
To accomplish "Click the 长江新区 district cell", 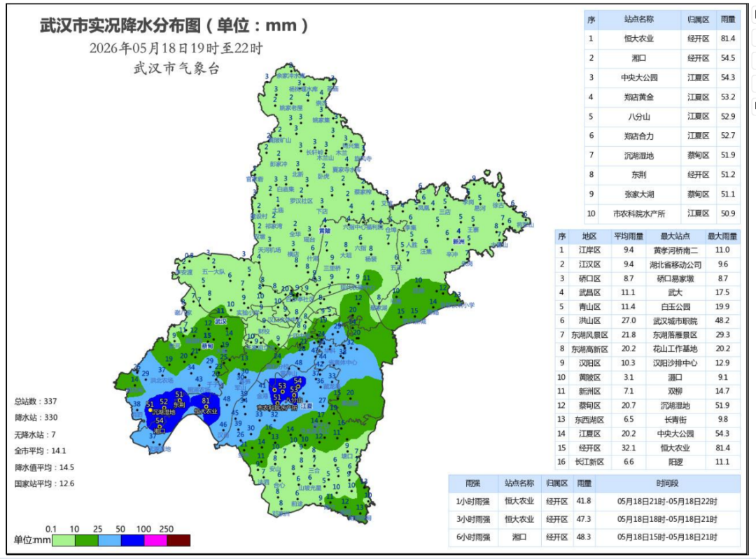I will coord(589,462).
